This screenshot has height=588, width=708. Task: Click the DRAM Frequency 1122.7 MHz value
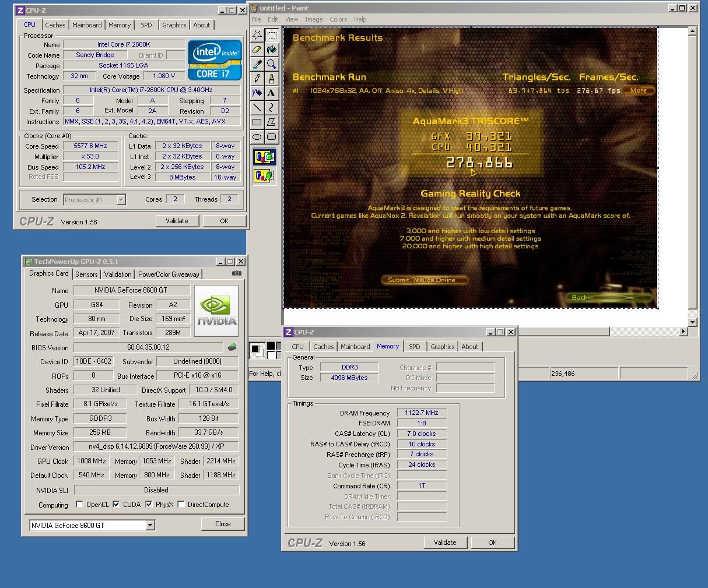(422, 413)
